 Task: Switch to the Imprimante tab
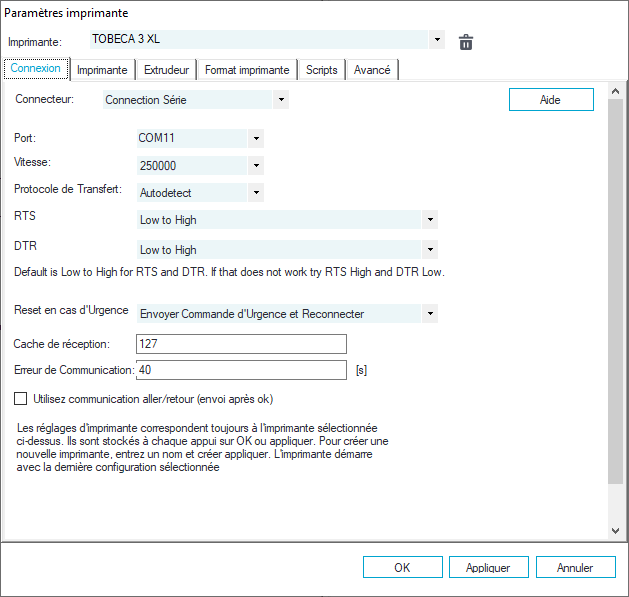[x=102, y=70]
